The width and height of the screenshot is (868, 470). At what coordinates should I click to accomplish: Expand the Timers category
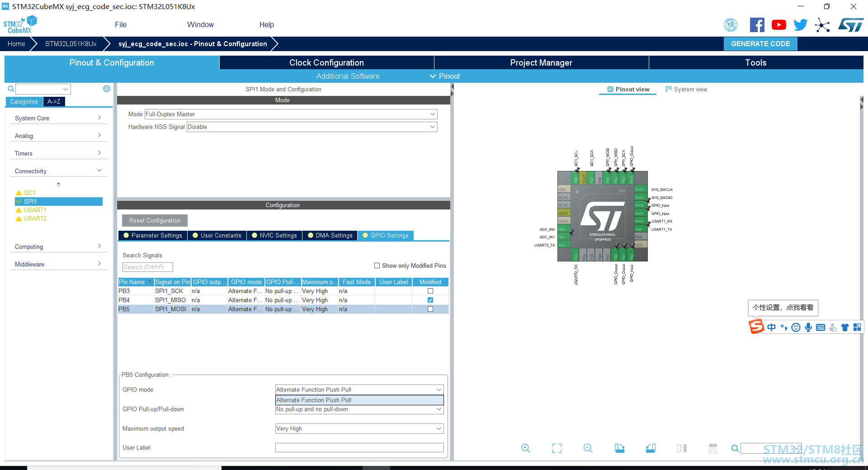click(x=58, y=153)
